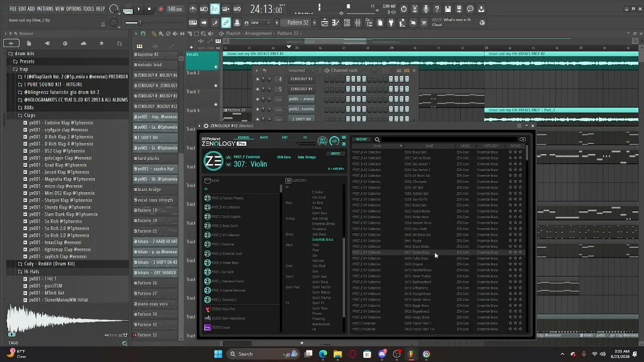Start playback with the Play button
Viewport: 644px width, 362px height.
click(139, 9)
